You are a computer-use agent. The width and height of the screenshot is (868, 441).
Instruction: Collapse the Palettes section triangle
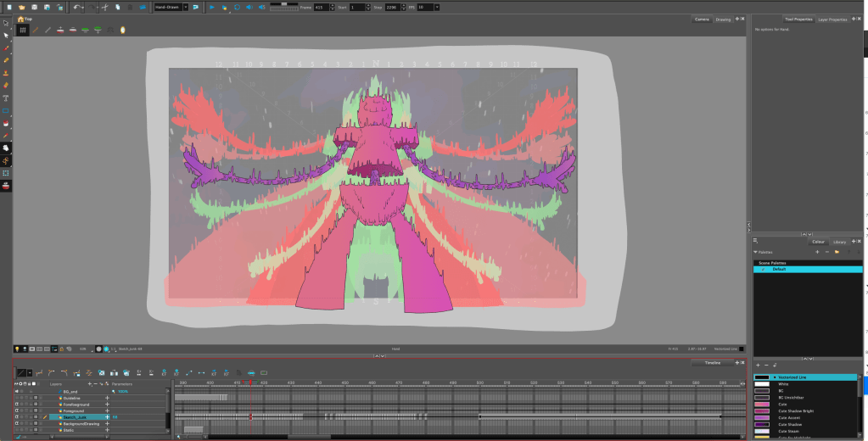click(x=756, y=251)
